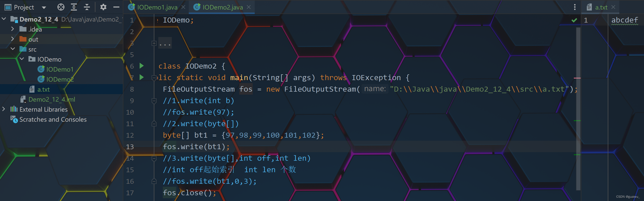Click the External Libraries icon

click(x=14, y=109)
